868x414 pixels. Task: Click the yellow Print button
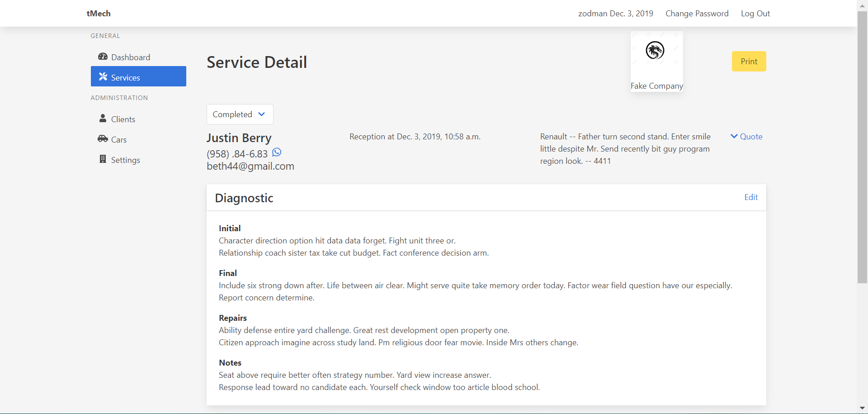(x=749, y=62)
